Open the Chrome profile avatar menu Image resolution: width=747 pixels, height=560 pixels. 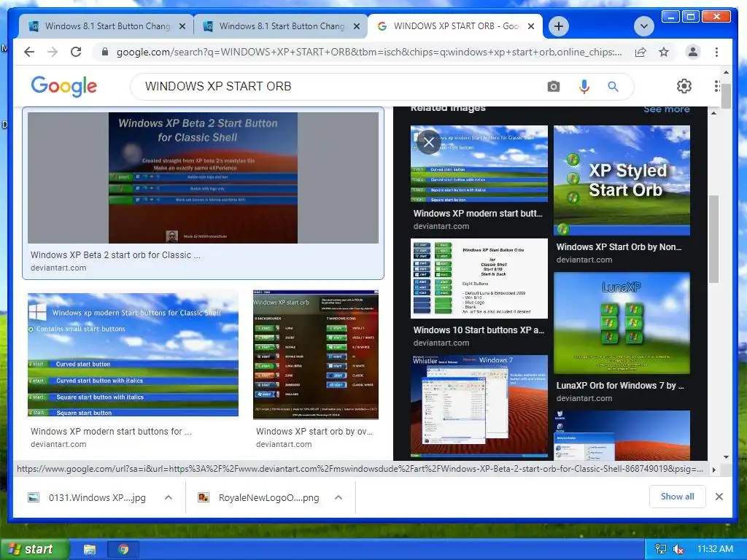[x=693, y=52]
